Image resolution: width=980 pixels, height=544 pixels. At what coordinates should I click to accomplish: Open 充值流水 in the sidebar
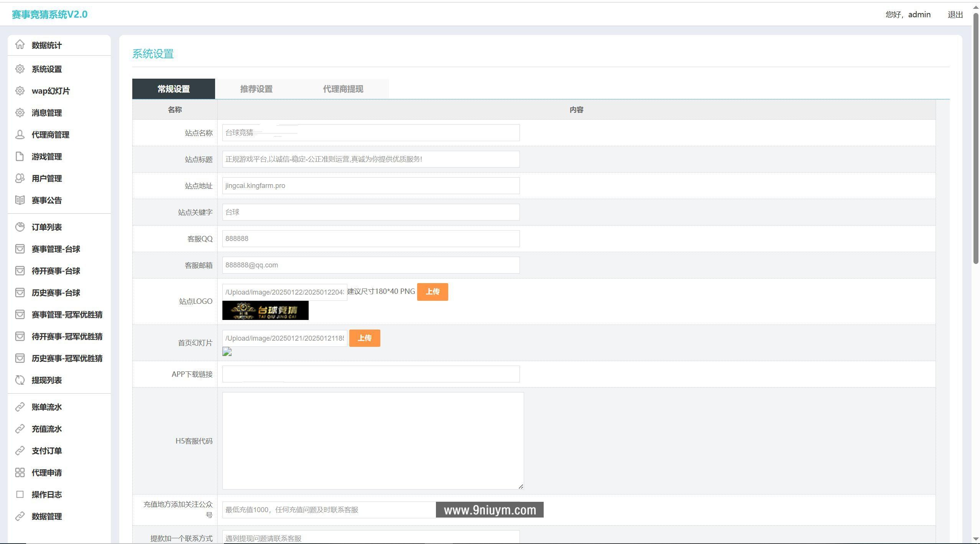pos(47,429)
